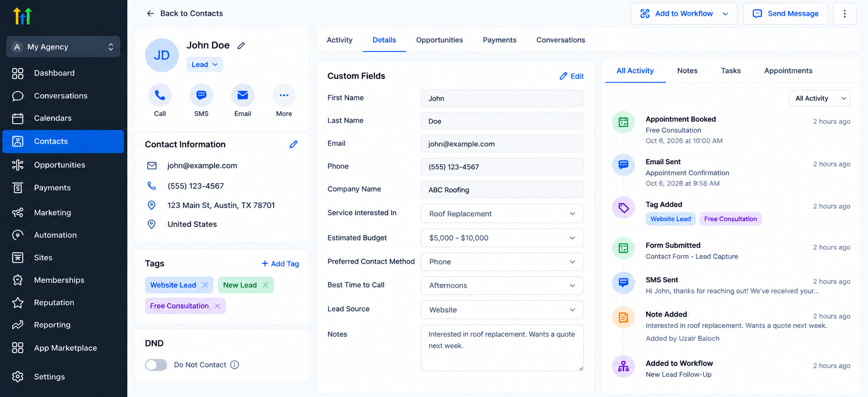The height and width of the screenshot is (397, 868).
Task: Click the Call phone icon
Action: 160,96
